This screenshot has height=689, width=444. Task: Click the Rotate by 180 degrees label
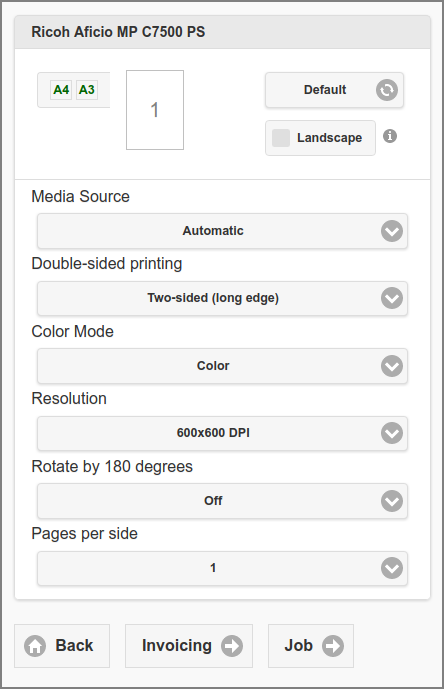112,466
